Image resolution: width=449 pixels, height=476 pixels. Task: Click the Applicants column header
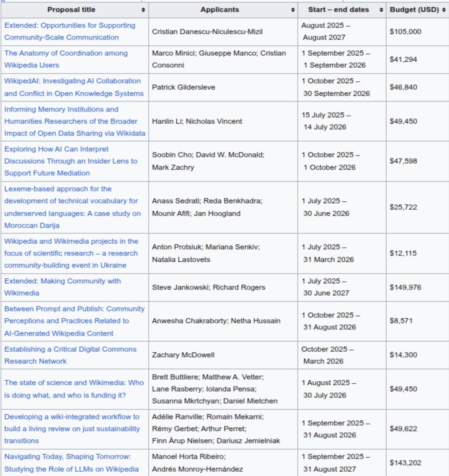coord(223,10)
